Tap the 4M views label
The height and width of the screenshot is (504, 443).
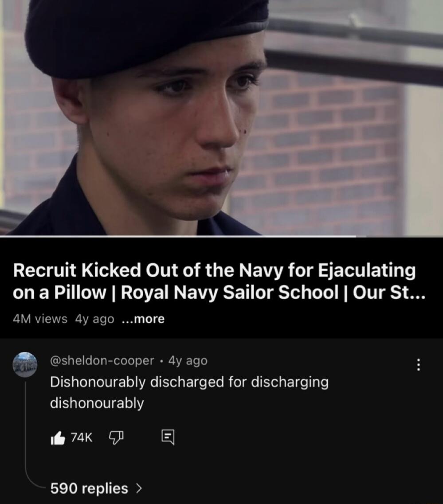click(x=40, y=319)
